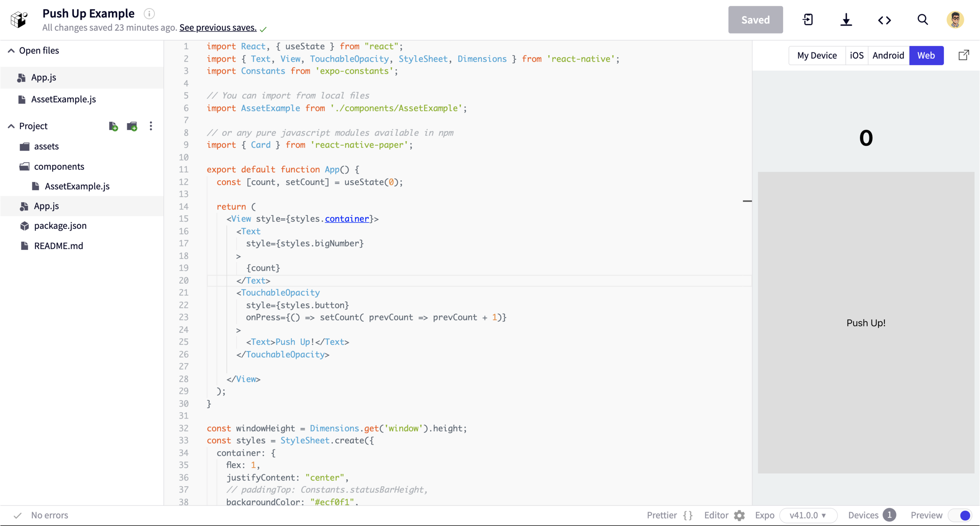Image resolution: width=980 pixels, height=526 pixels.
Task: Open the embed code icon
Action: pyautogui.click(x=884, y=20)
